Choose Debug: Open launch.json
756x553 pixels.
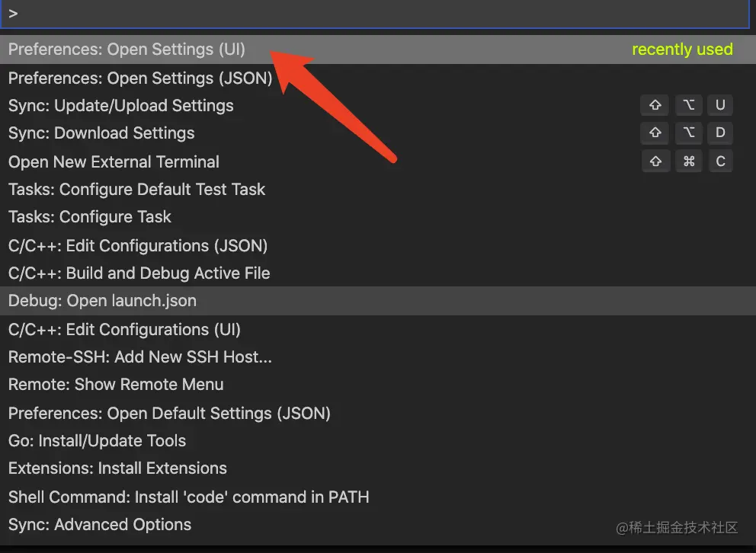(378, 301)
